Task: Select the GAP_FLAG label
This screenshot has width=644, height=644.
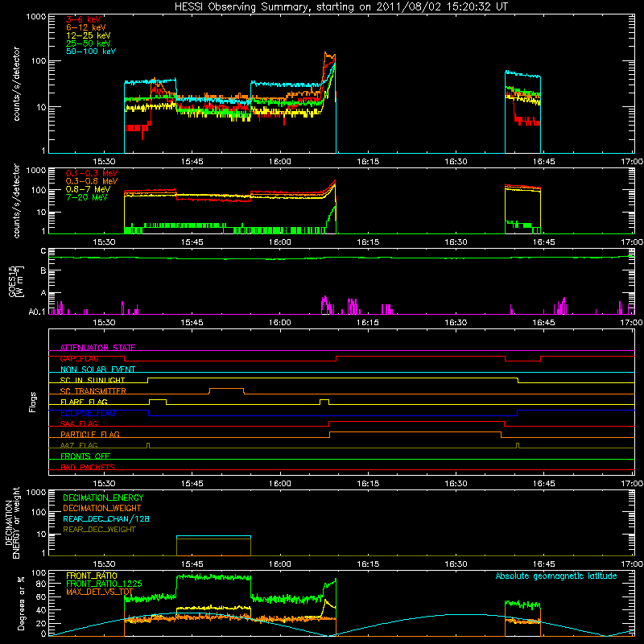Action: (79, 358)
